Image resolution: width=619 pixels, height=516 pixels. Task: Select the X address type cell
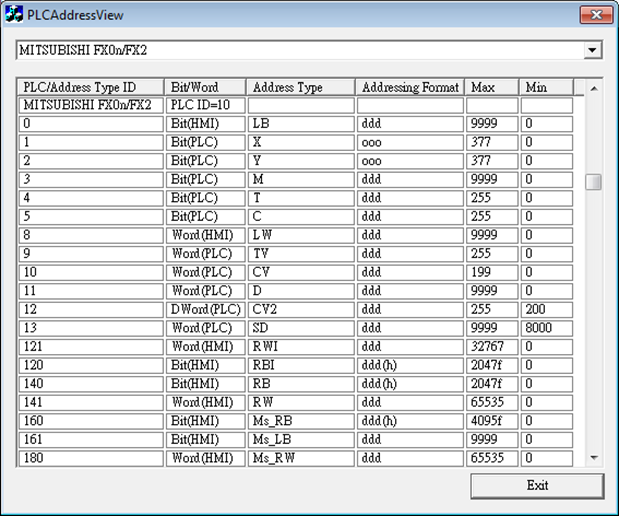pyautogui.click(x=301, y=142)
